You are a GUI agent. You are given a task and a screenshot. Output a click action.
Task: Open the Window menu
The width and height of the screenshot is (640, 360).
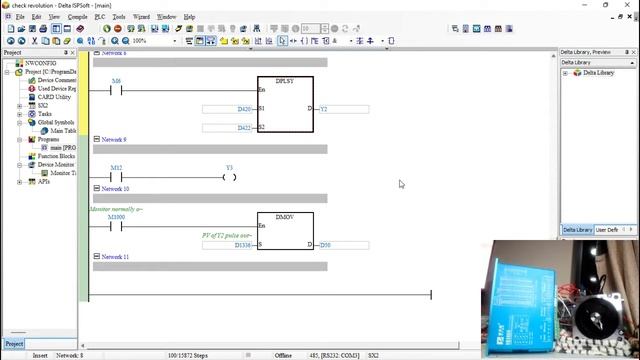167,17
